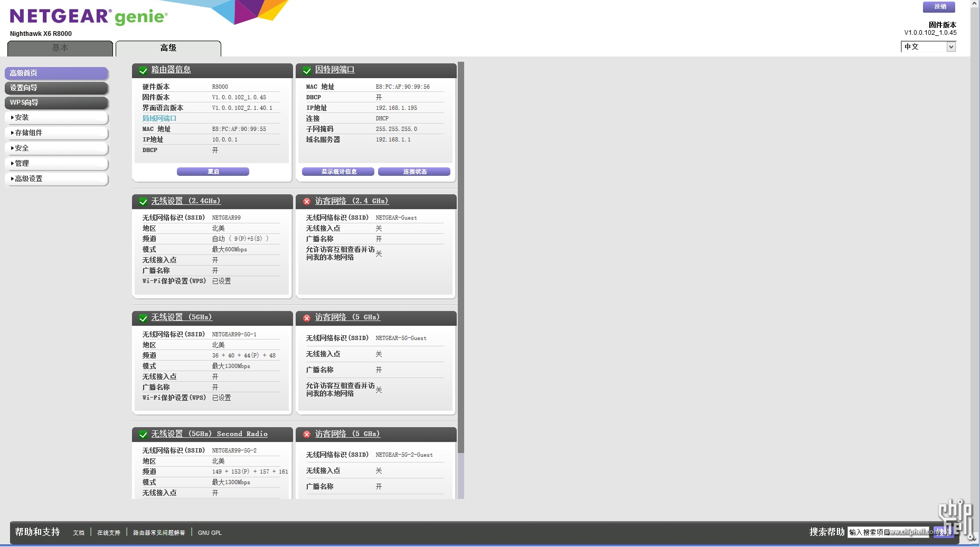Open the 因特网端口 header link
980x547 pixels.
click(335, 70)
